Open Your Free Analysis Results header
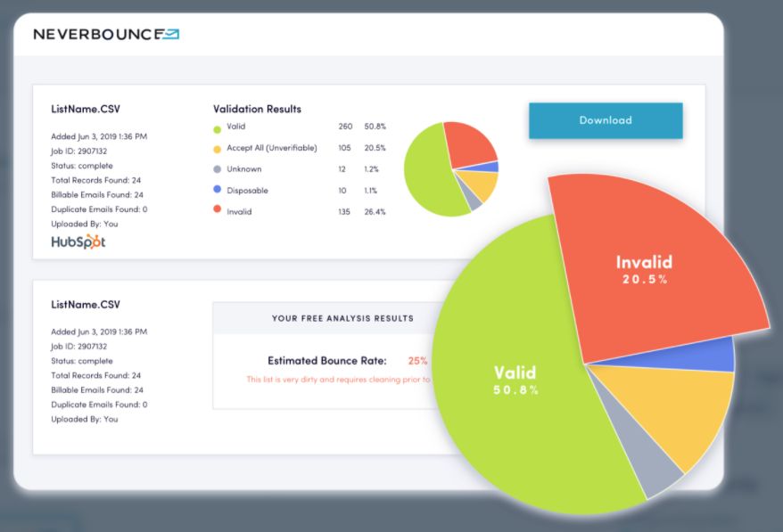Viewport: 783px width, 532px height. [x=342, y=318]
